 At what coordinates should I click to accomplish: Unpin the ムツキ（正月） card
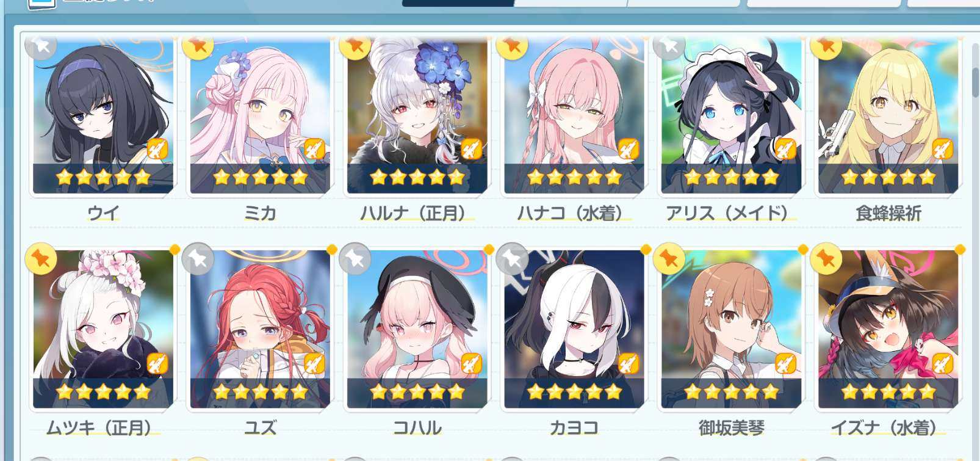pos(41,259)
